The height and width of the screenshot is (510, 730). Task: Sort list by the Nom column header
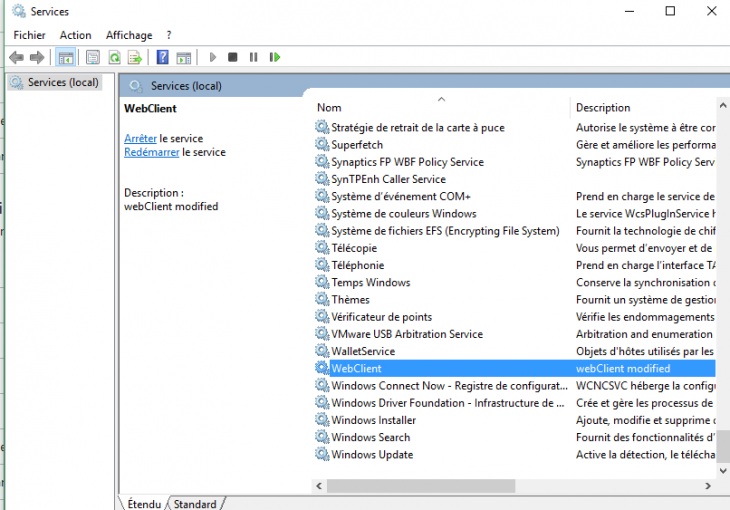coord(329,107)
